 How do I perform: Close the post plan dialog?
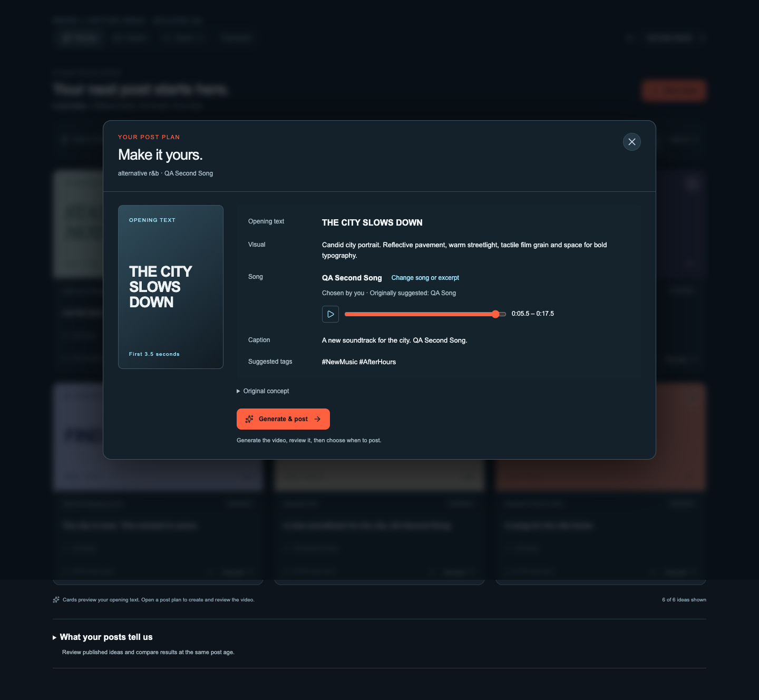point(632,142)
